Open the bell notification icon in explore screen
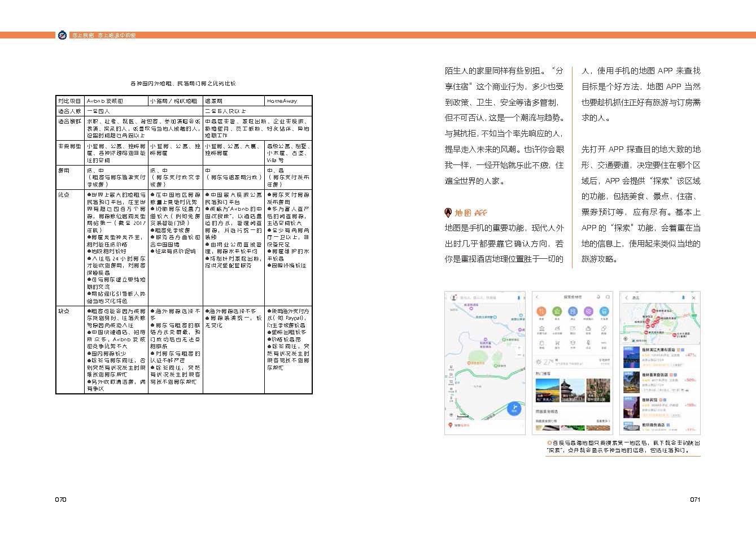This screenshot has height=534, width=756. point(598,297)
